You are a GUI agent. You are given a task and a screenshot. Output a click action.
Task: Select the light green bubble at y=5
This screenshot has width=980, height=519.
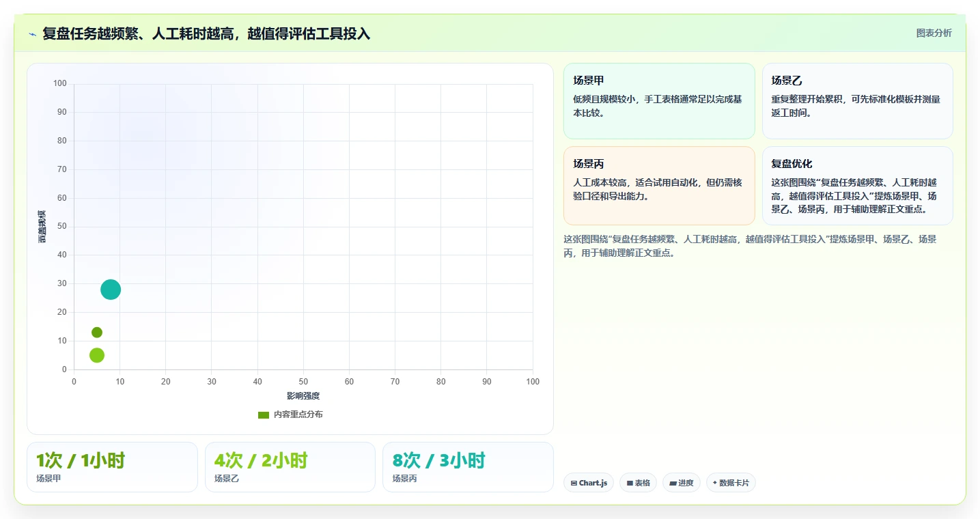click(97, 355)
